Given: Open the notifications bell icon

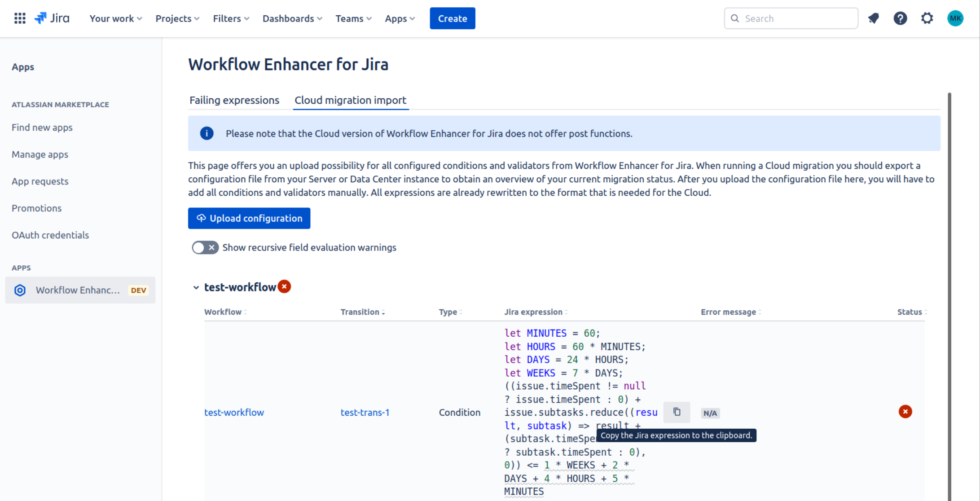Looking at the screenshot, I should tap(873, 18).
